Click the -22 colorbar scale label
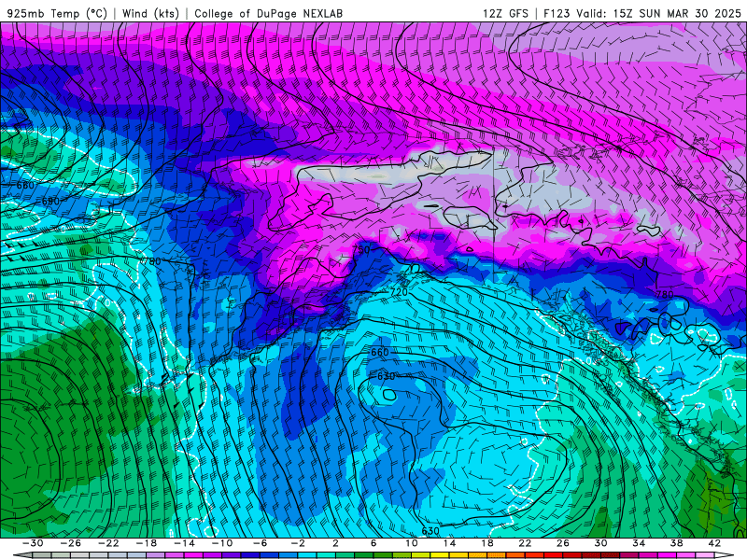747x560 pixels. tap(108, 543)
